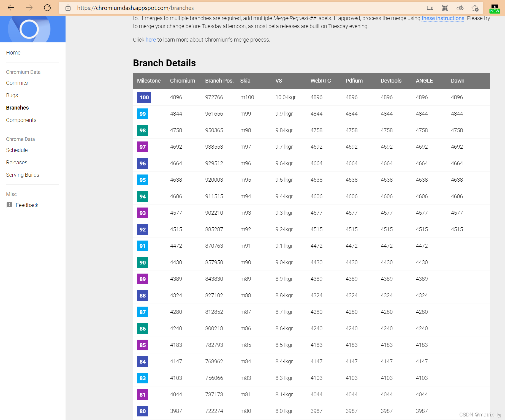Click the NEW extension icon

[x=495, y=9]
